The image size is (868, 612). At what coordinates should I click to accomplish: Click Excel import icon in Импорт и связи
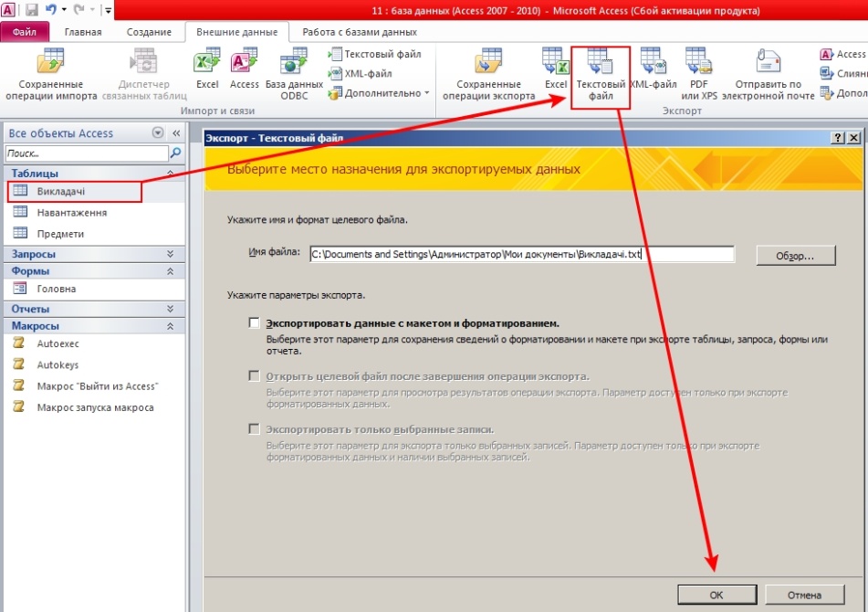tap(207, 69)
